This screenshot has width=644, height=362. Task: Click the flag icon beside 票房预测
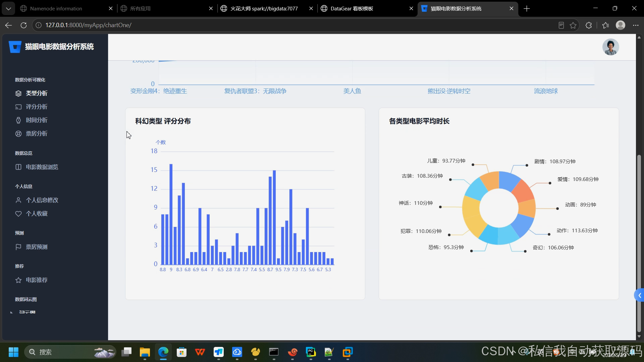(18, 247)
